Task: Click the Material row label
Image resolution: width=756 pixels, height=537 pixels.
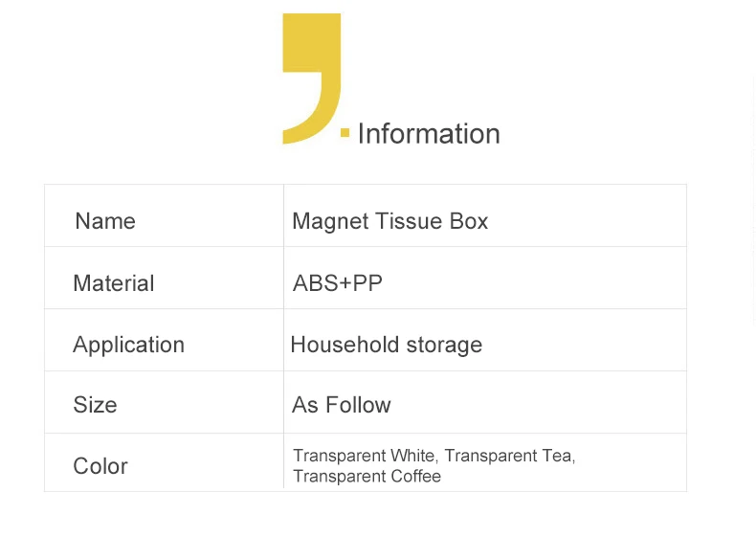Action: point(114,283)
